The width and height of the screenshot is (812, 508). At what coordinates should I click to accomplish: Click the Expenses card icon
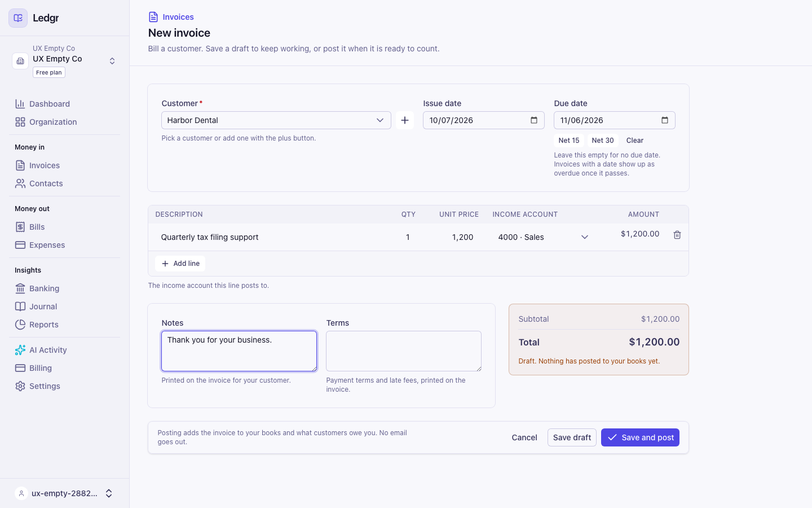click(x=20, y=245)
